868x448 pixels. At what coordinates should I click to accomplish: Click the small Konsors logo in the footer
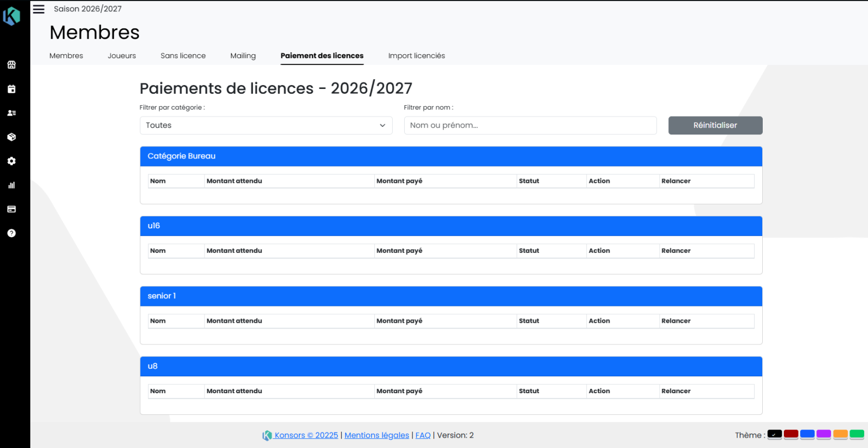pyautogui.click(x=267, y=436)
